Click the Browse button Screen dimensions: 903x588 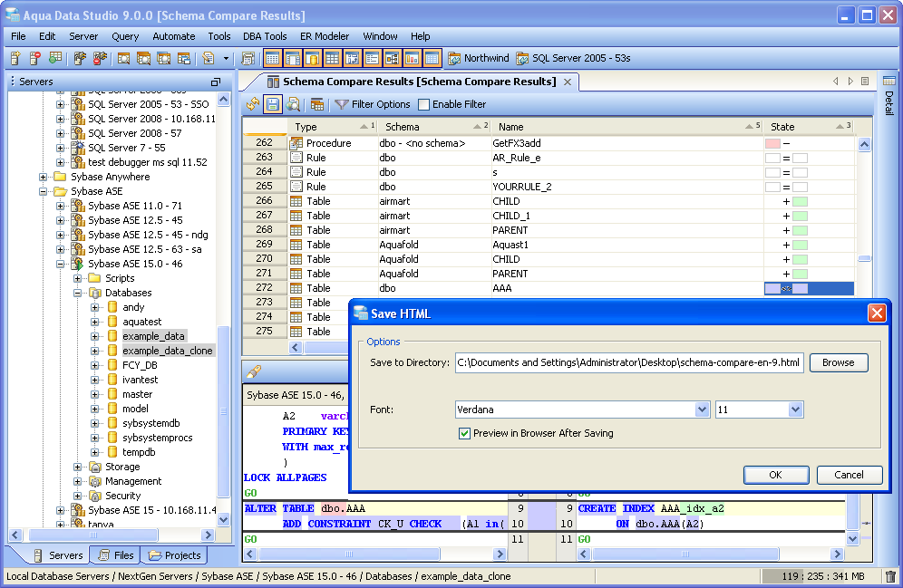838,362
